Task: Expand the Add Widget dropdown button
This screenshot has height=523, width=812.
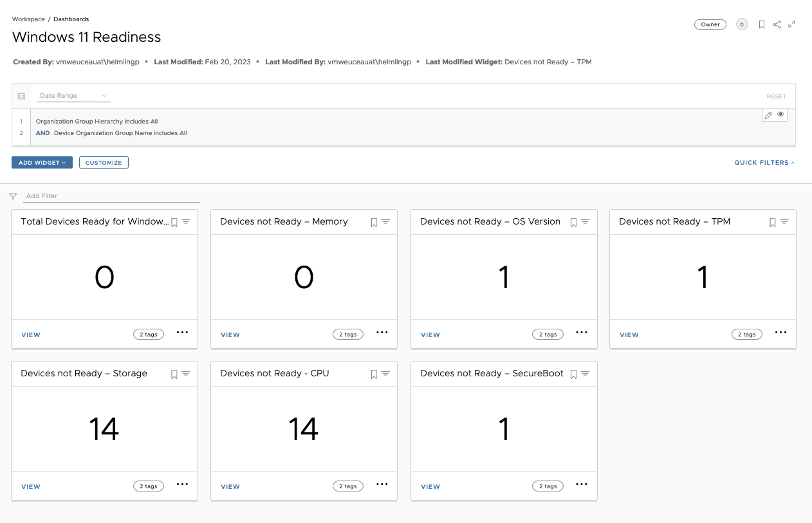Action: (42, 163)
